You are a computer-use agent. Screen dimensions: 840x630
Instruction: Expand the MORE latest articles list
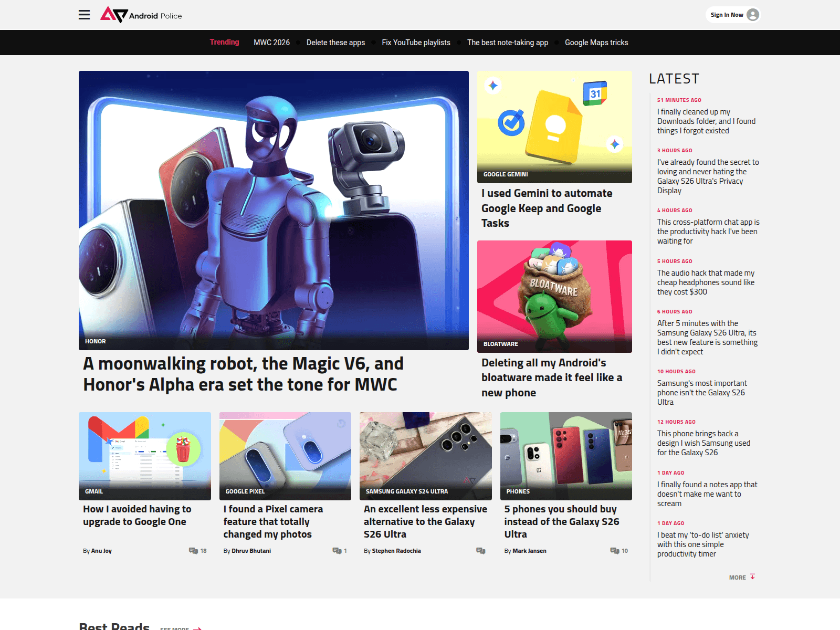pyautogui.click(x=741, y=577)
